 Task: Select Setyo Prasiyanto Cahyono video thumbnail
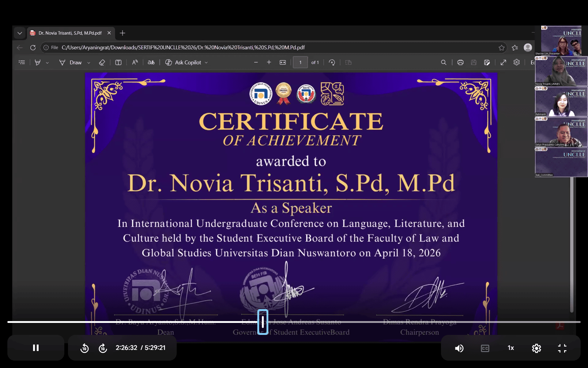561,132
